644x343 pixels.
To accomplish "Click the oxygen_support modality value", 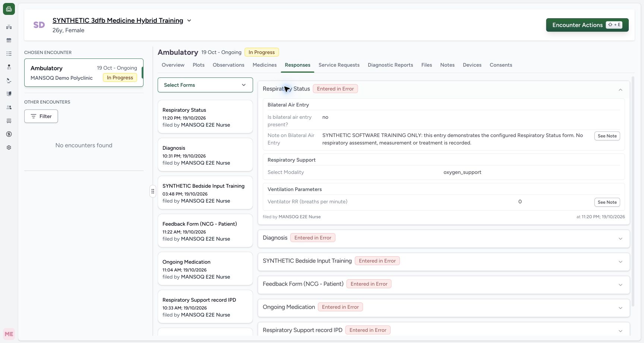I will 462,172.
